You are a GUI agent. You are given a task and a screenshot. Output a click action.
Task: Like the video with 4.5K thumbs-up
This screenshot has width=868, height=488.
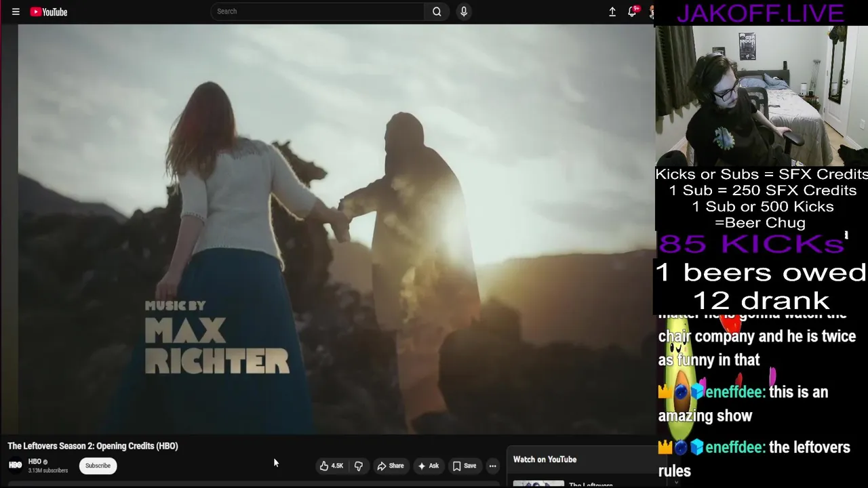pyautogui.click(x=332, y=466)
